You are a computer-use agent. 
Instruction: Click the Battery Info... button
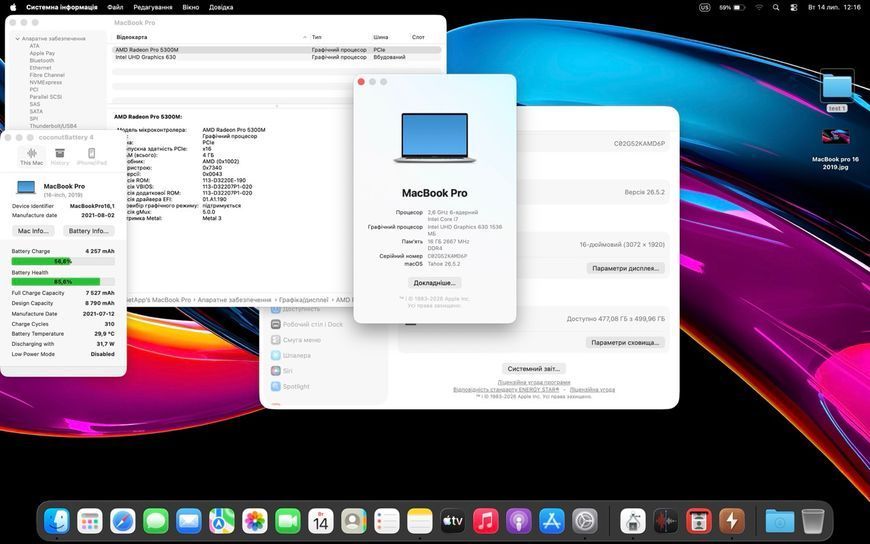[89, 231]
